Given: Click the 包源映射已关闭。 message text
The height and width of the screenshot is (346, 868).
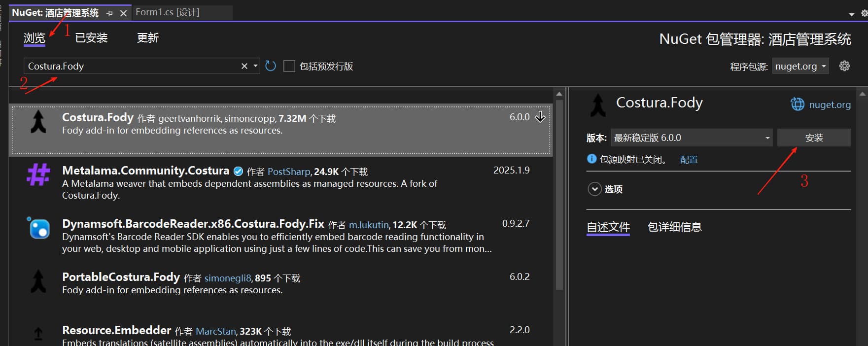Looking at the screenshot, I should point(633,159).
